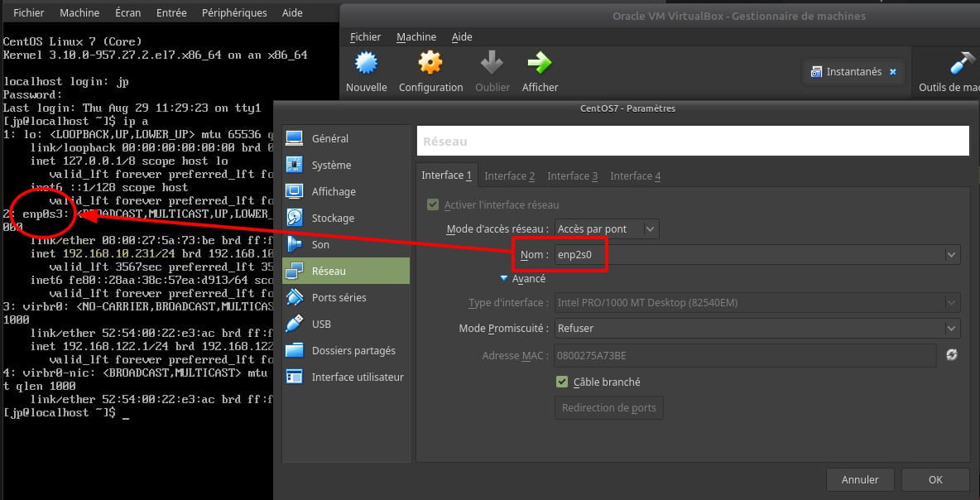Click the Annuler button
The image size is (980, 500).
[860, 480]
